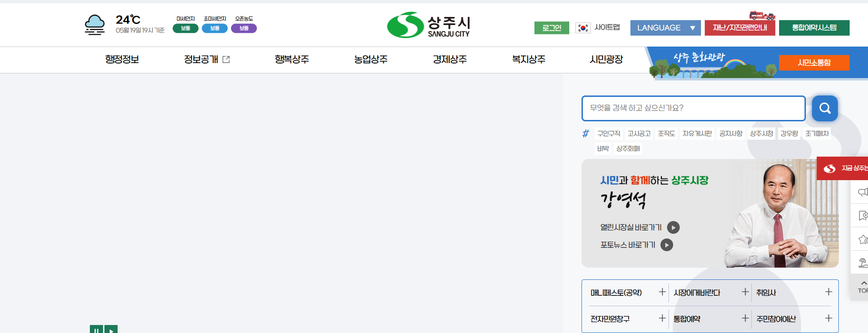Click the red 지금 상주는 side tab
868x333 pixels.
[x=843, y=168]
